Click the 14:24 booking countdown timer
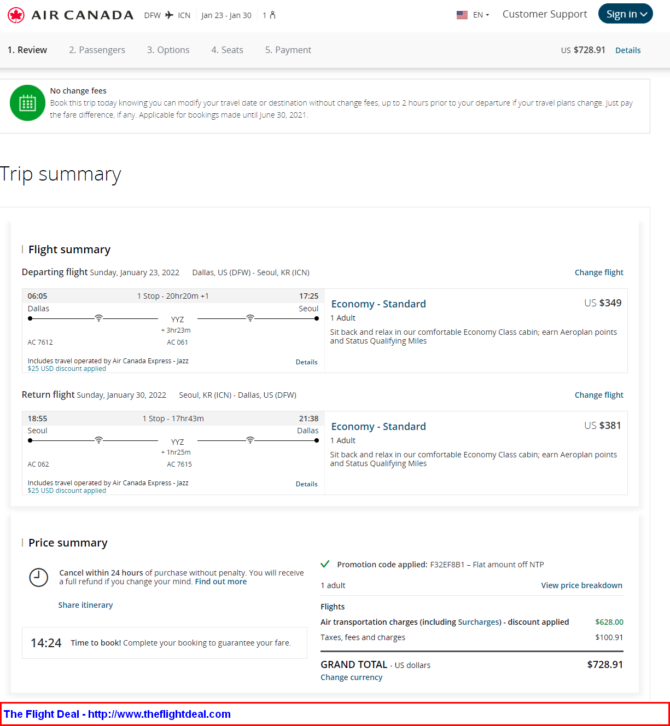 click(x=46, y=643)
